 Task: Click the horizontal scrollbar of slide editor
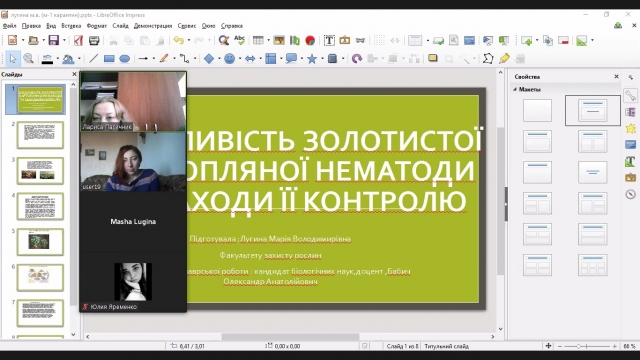290,337
